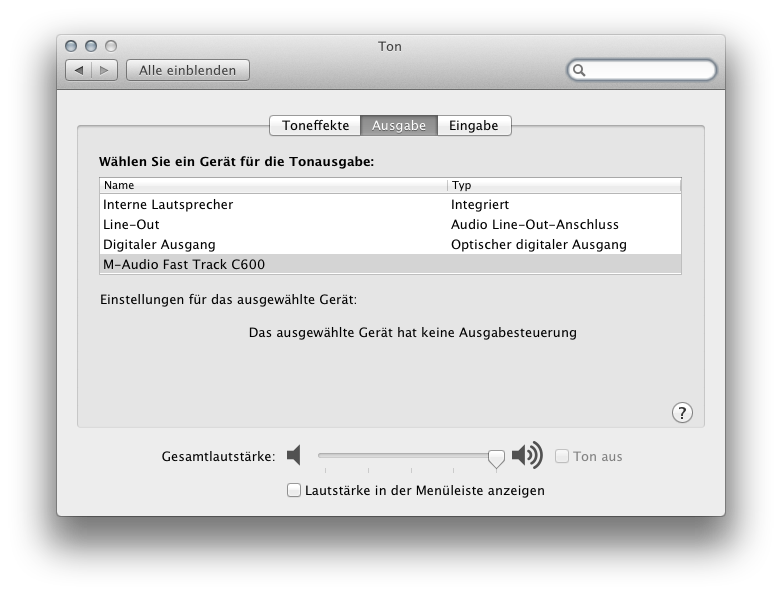Select M-Audio Fast Track C600 device
Image resolution: width=782 pixels, height=595 pixels.
390,264
